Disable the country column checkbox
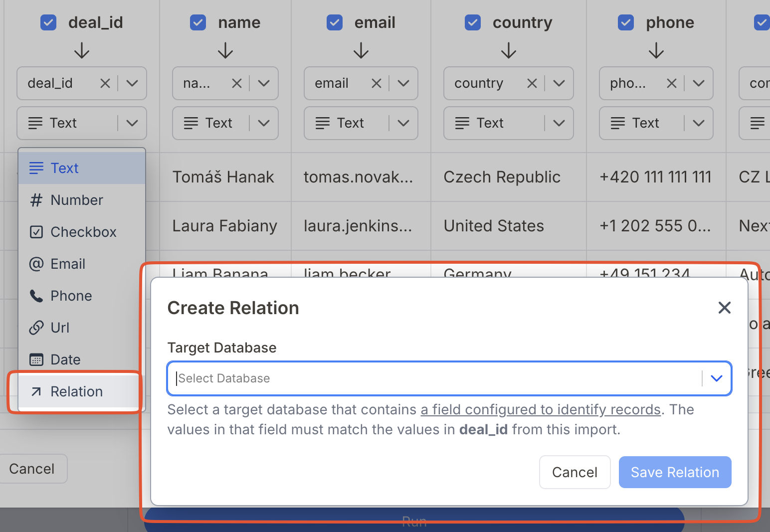Image resolution: width=770 pixels, height=532 pixels. point(472,22)
